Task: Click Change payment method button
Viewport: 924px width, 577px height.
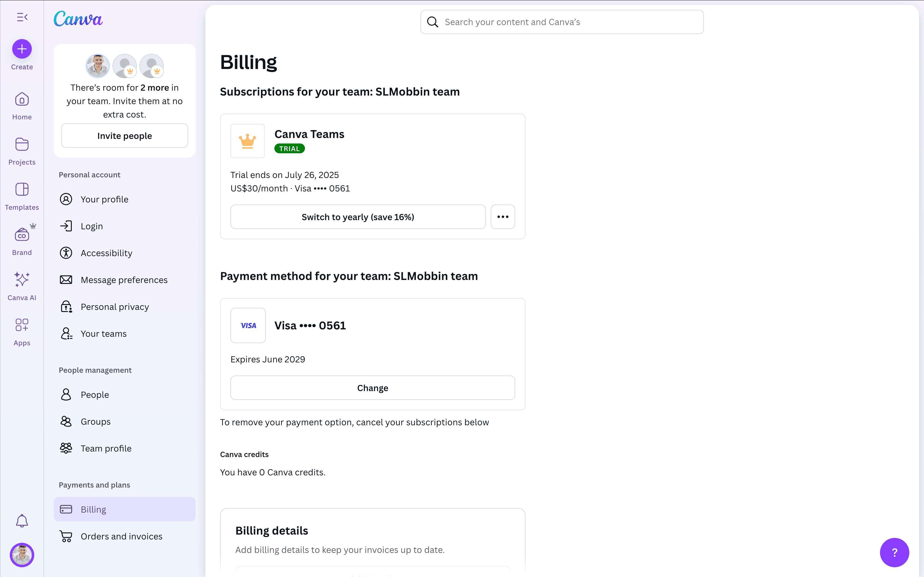Action: (372, 388)
